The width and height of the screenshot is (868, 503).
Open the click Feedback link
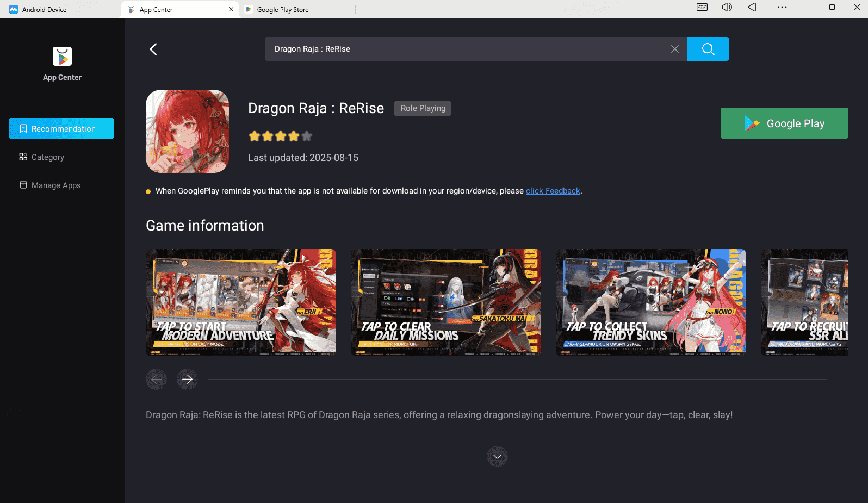(x=553, y=191)
